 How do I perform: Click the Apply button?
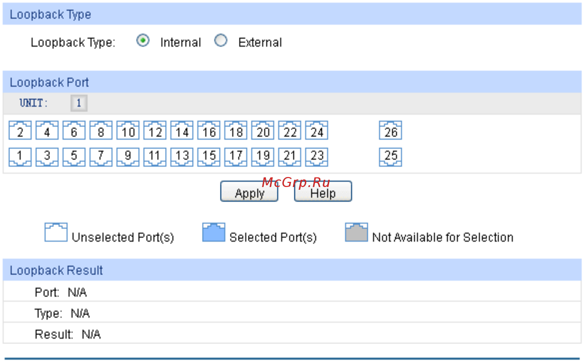tap(249, 191)
